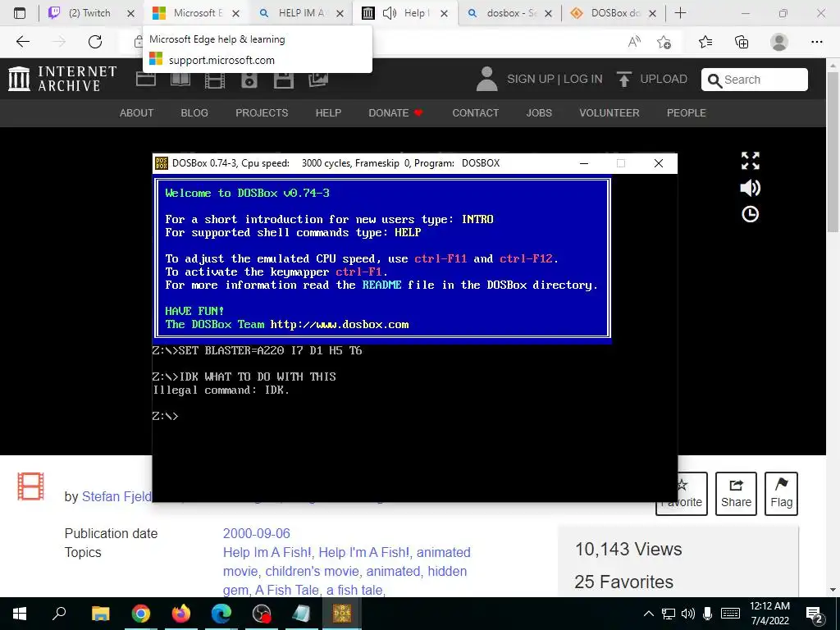This screenshot has width=840, height=630.
Task: Click the DOSBox Z:\> command prompt
Action: pos(166,416)
